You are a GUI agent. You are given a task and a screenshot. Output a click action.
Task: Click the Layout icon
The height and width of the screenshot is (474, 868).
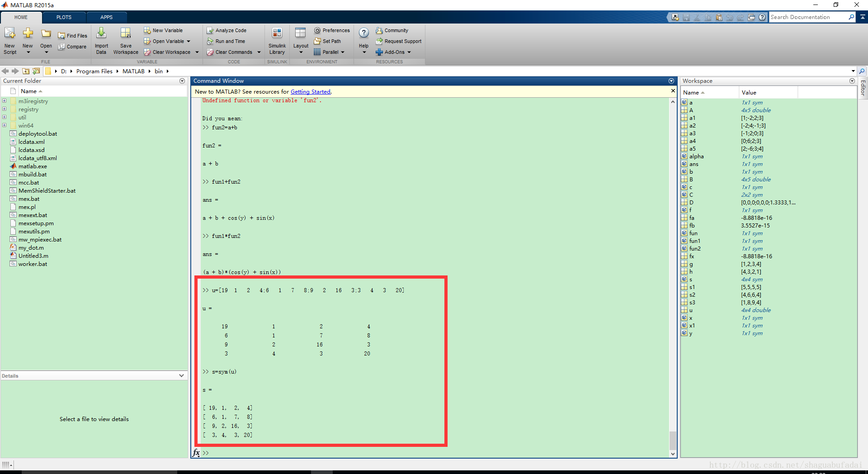[301, 33]
